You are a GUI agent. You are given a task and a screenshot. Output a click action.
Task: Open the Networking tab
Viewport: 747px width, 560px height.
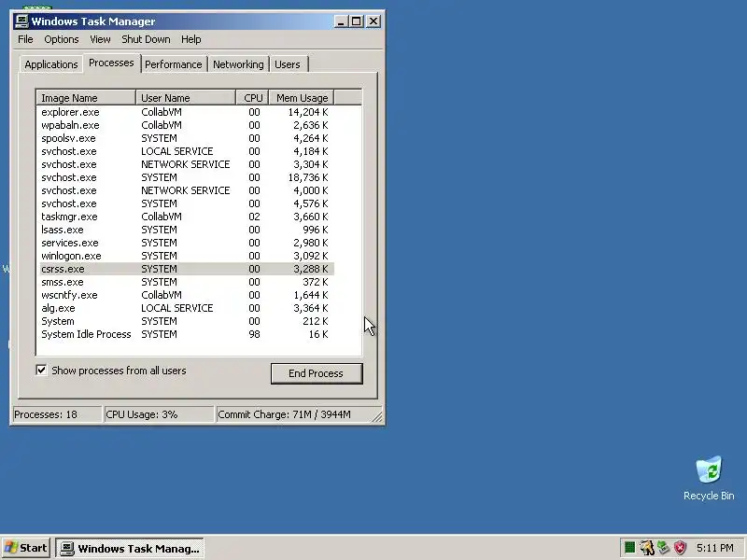pyautogui.click(x=238, y=64)
